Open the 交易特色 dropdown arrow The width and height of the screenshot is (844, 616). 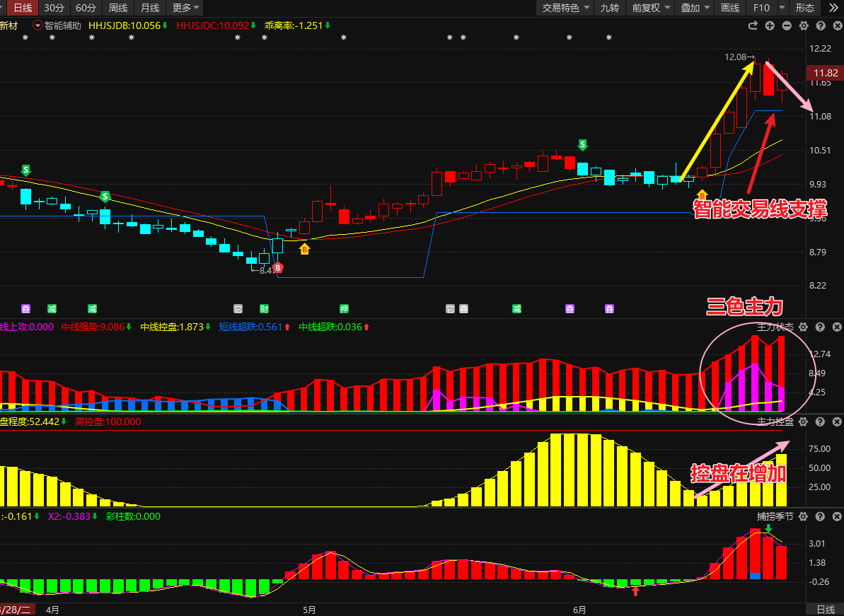click(586, 8)
